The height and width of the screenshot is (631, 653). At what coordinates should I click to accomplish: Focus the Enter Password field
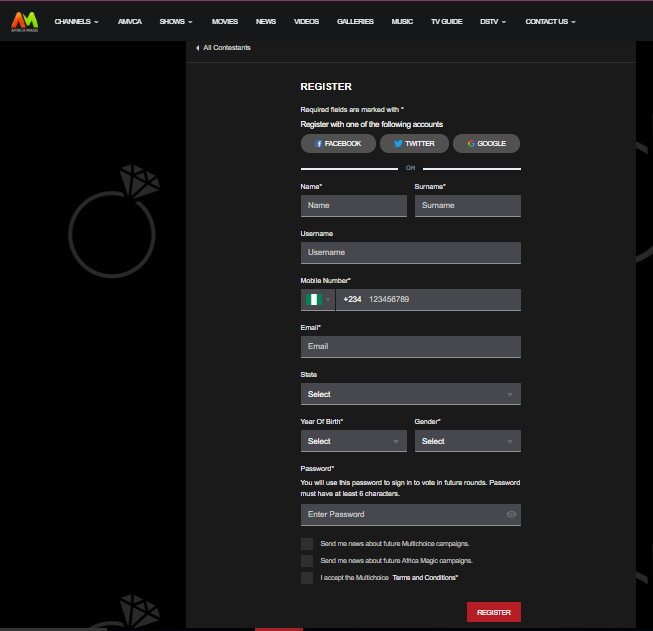pos(411,515)
